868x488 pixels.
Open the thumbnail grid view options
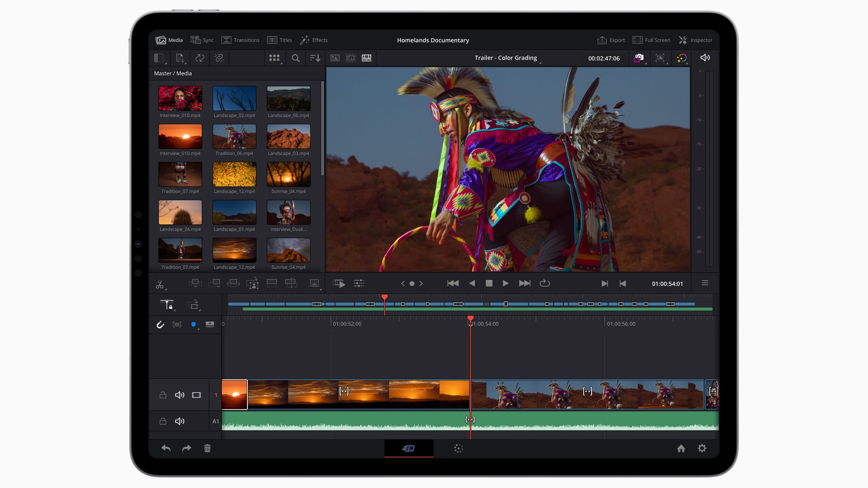click(x=274, y=58)
